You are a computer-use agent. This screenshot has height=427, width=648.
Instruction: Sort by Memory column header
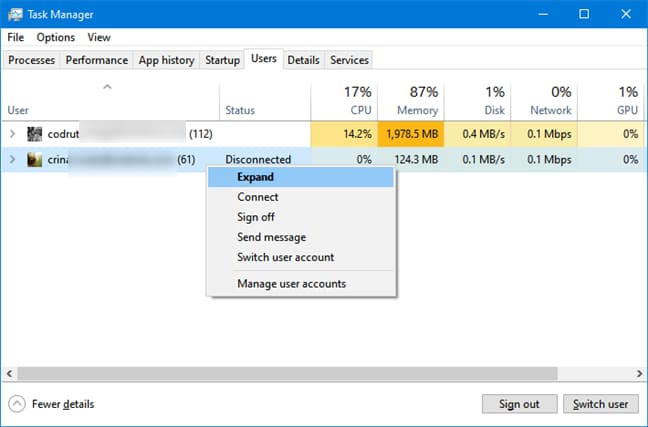[411, 100]
